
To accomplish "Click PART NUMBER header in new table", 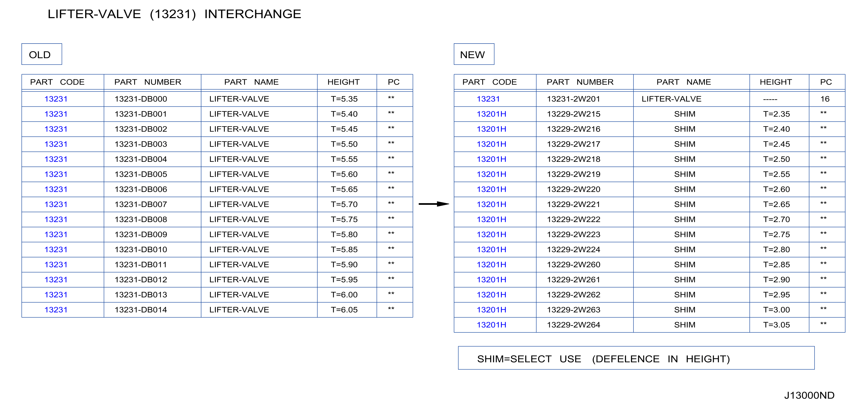I will [x=580, y=82].
